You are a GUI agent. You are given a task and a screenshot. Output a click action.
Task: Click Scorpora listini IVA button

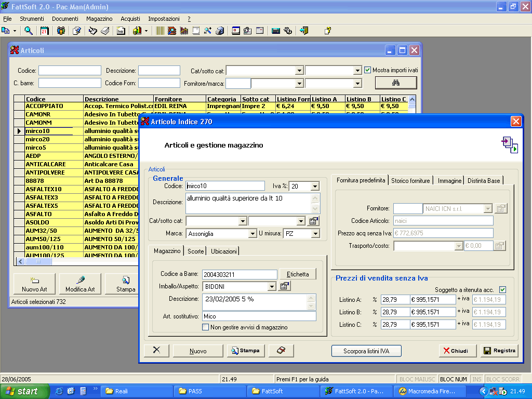coord(366,351)
